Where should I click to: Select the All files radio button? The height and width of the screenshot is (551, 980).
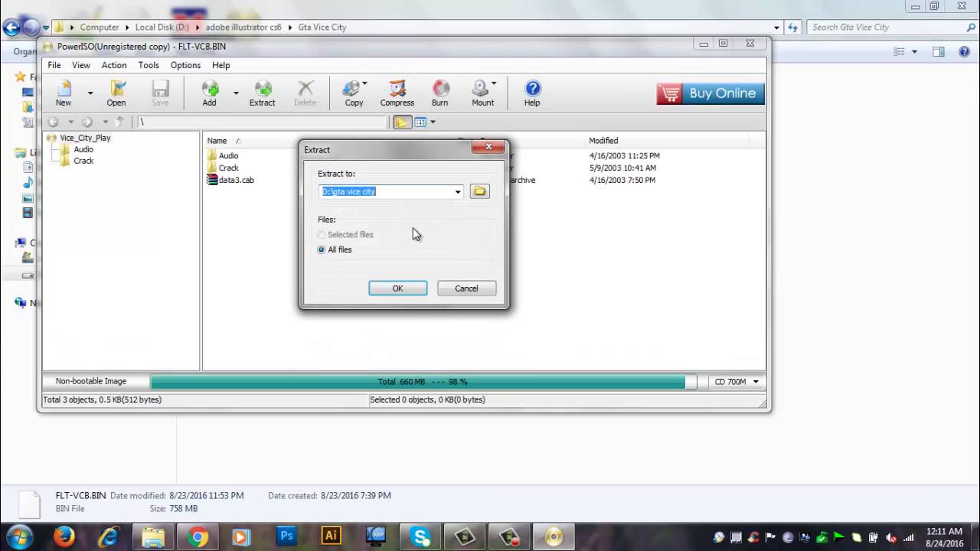(x=321, y=249)
